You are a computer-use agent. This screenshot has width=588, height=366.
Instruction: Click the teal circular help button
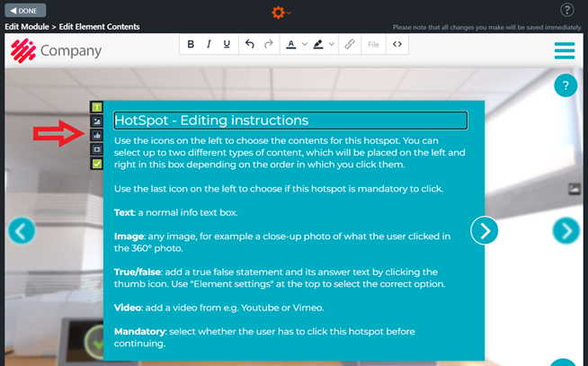(566, 85)
